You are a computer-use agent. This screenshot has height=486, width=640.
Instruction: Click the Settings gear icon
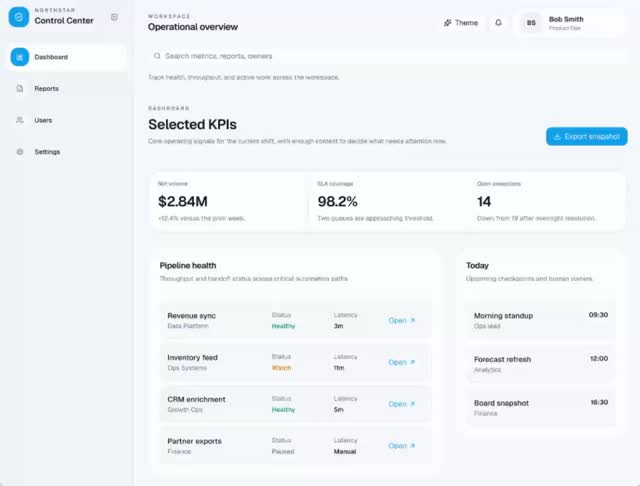click(20, 152)
